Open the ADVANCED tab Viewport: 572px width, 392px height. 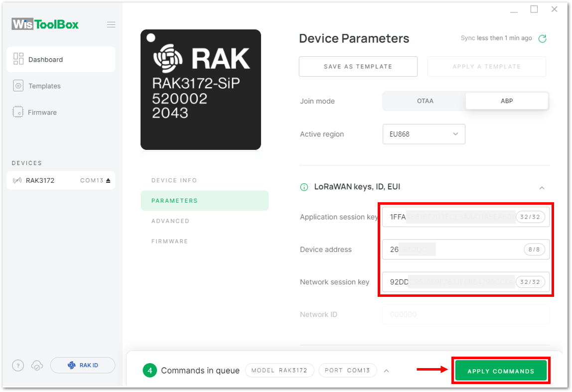[x=170, y=221]
